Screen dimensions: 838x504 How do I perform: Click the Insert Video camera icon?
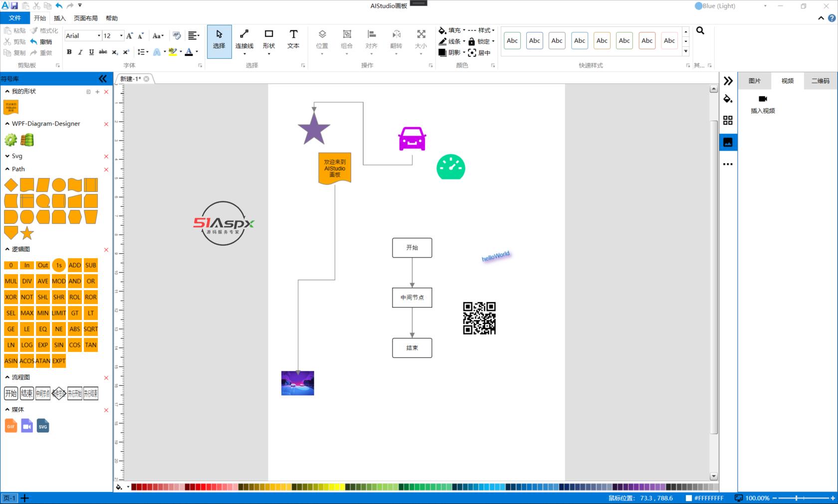point(762,99)
